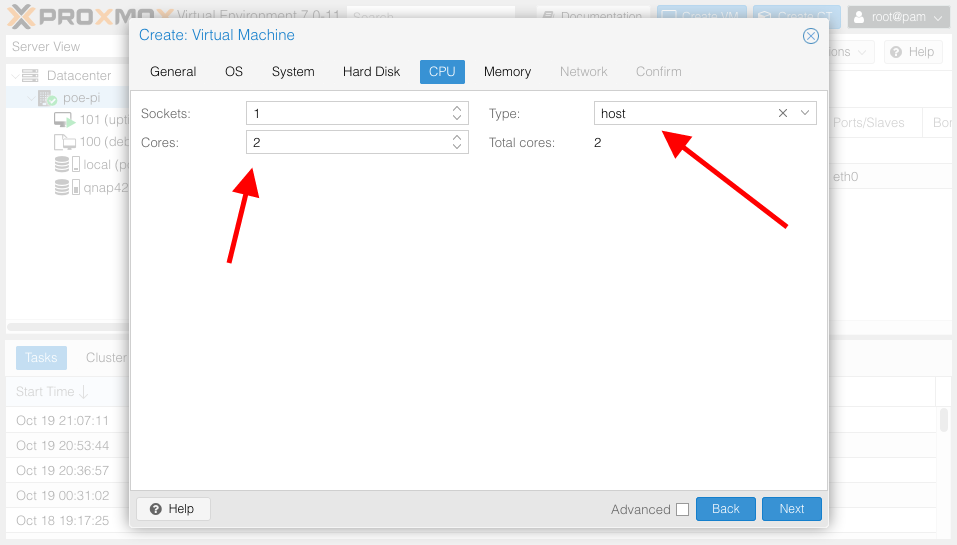957x545 pixels.
Task: Open Help in the dialog footer
Action: tap(173, 509)
